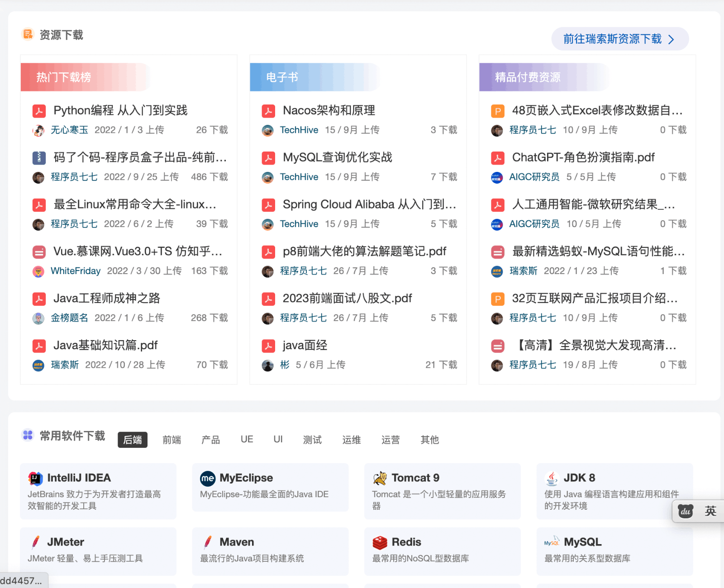Click the JDK 8 Java cup icon
This screenshot has width=724, height=588.
551,478
